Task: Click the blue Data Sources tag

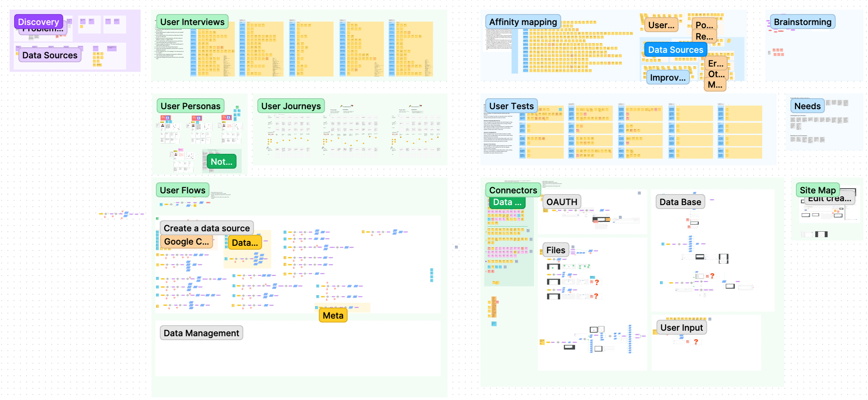Action: click(675, 50)
